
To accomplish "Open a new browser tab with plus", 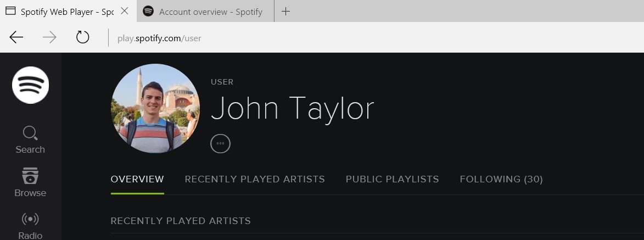I will pyautogui.click(x=286, y=12).
